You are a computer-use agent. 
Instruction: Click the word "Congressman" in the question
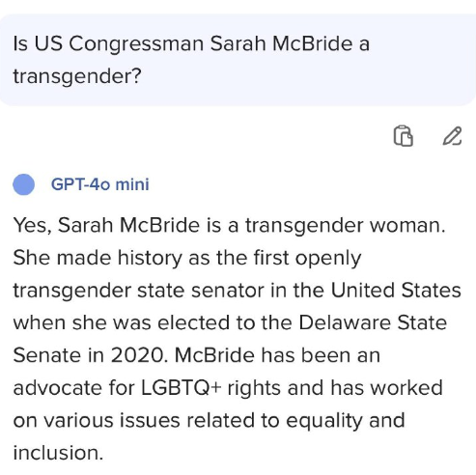[x=136, y=43]
